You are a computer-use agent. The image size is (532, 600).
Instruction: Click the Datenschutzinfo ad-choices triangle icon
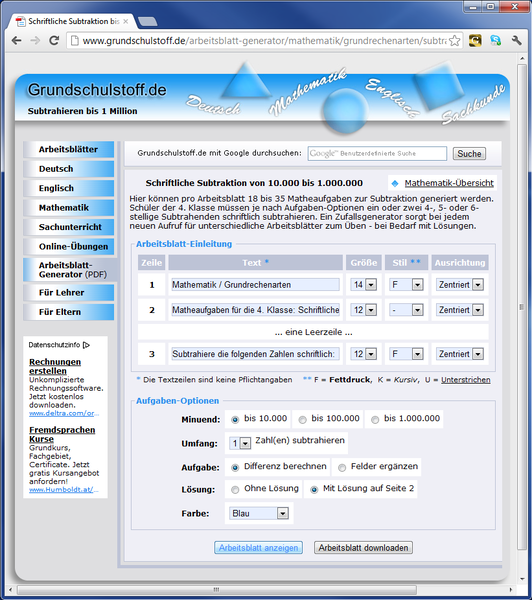coord(86,345)
